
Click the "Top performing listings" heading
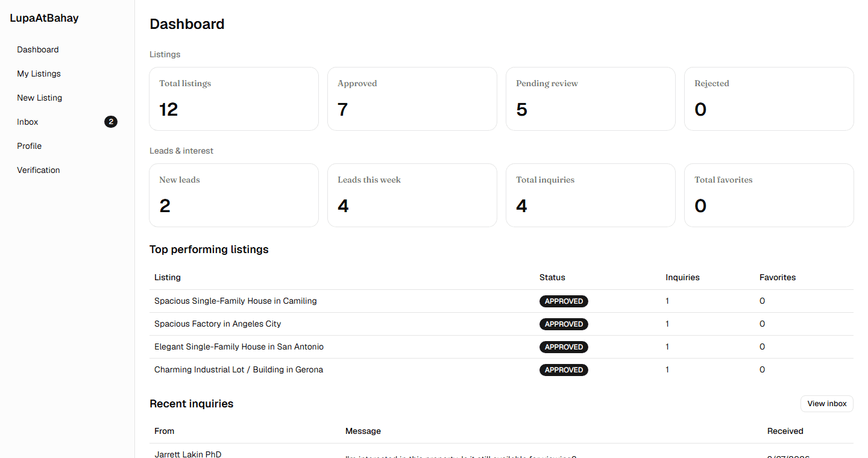click(x=209, y=249)
